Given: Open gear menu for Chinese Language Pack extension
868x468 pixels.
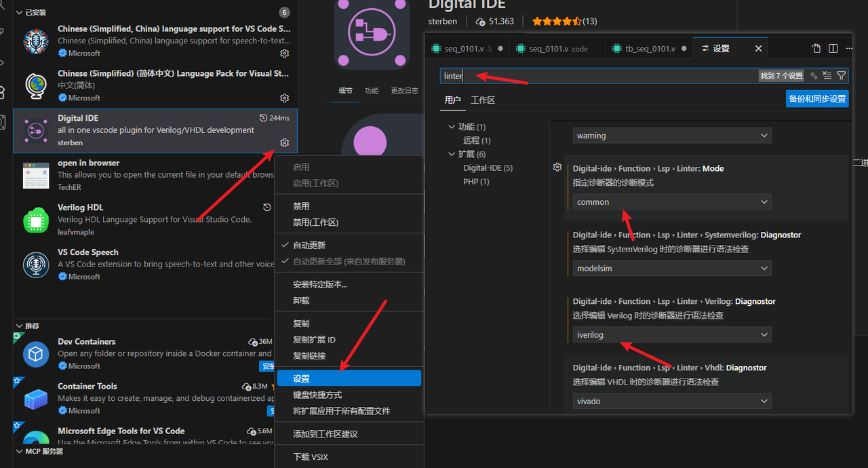Looking at the screenshot, I should tap(285, 98).
